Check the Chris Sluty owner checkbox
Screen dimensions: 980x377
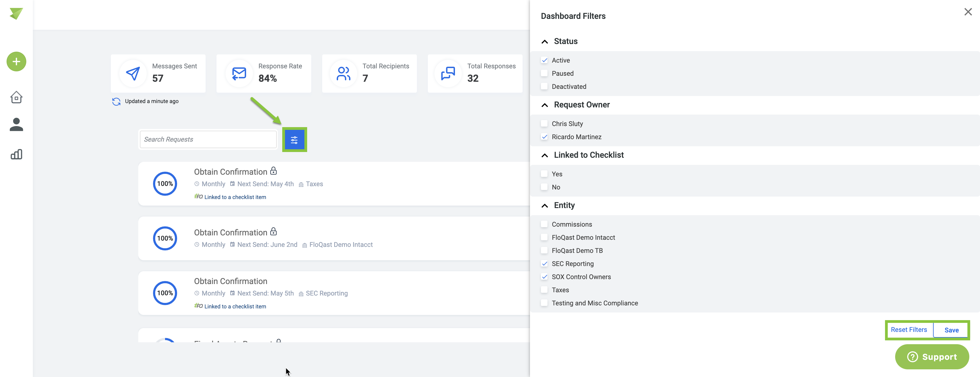[x=544, y=124]
